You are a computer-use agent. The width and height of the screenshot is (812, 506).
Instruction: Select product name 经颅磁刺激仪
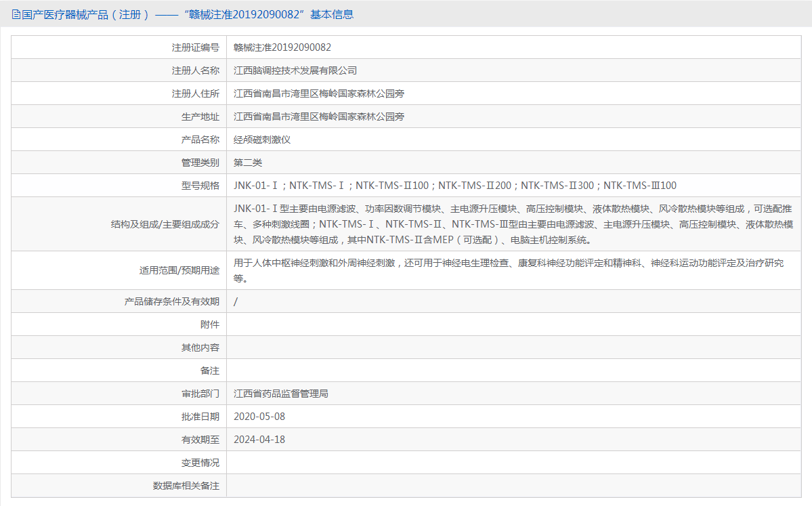(262, 140)
